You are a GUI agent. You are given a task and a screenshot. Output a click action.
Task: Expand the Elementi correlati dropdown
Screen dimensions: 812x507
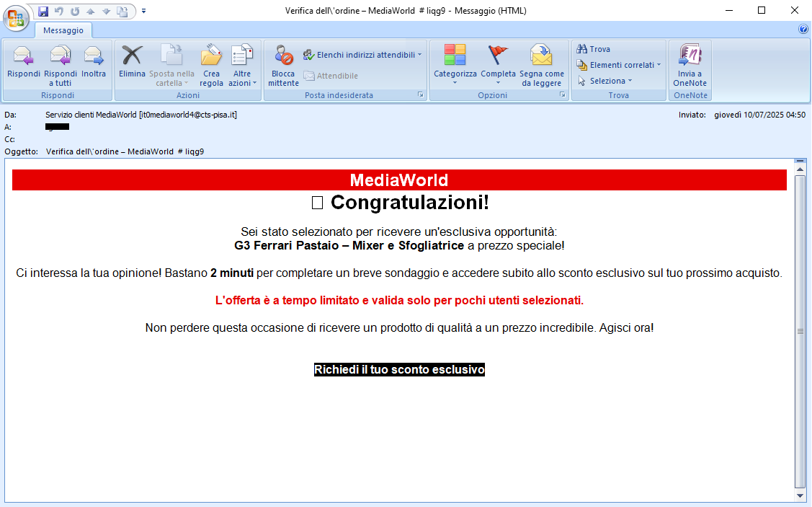pos(619,65)
